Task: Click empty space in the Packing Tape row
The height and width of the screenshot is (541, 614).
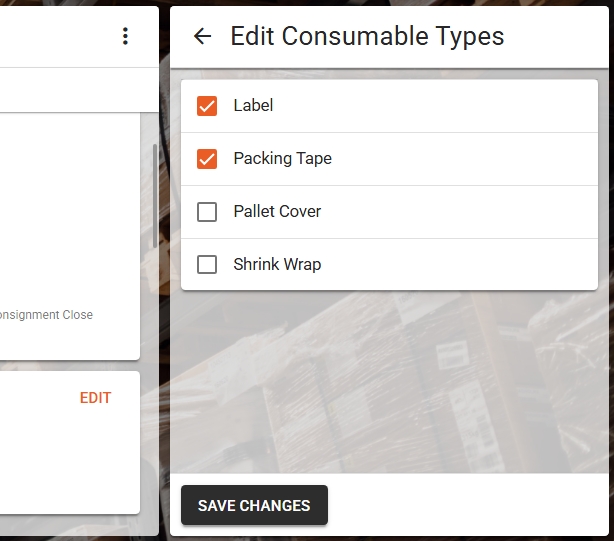Action: pos(462,159)
